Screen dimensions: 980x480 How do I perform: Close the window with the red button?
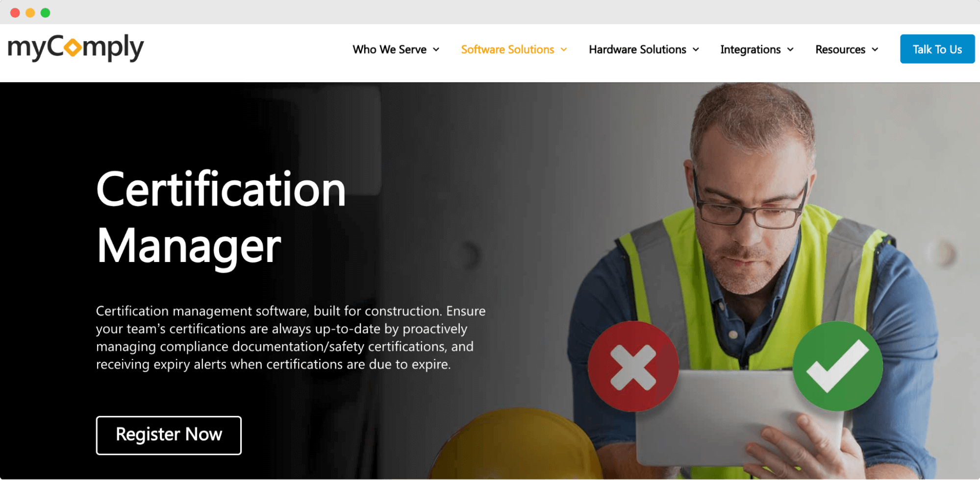pos(15,13)
